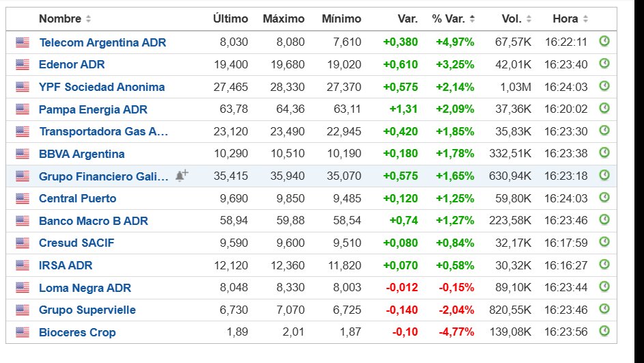Screen dimensions: 644x363
Task: Select Transportadora Gas variation +0,420
Action: 400,131
